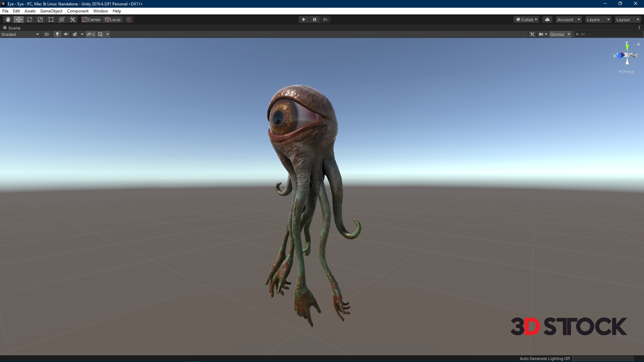Open the Component menu
Viewport: 644px width, 362px height.
(77, 11)
